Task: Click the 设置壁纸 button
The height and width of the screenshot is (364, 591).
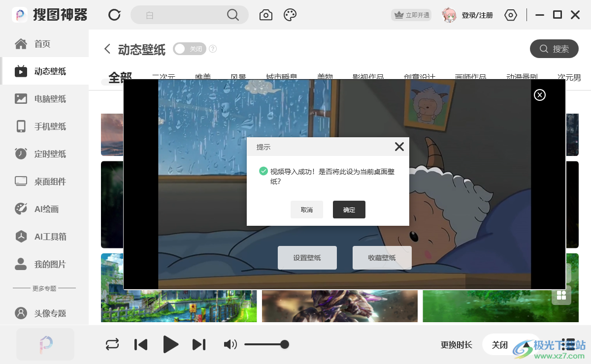Action: [x=307, y=258]
